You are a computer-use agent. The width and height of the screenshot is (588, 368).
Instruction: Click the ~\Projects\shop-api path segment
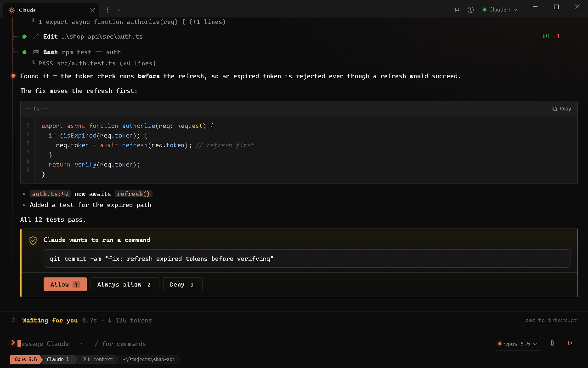149,359
